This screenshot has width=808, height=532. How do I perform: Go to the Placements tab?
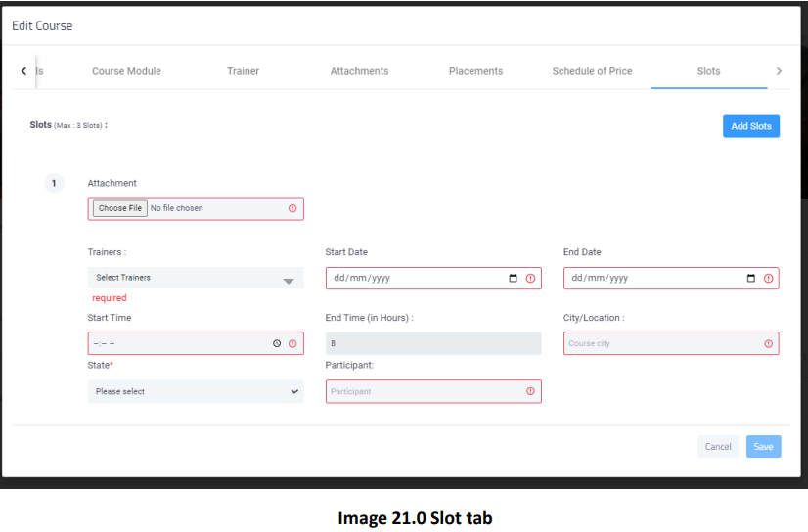(475, 71)
